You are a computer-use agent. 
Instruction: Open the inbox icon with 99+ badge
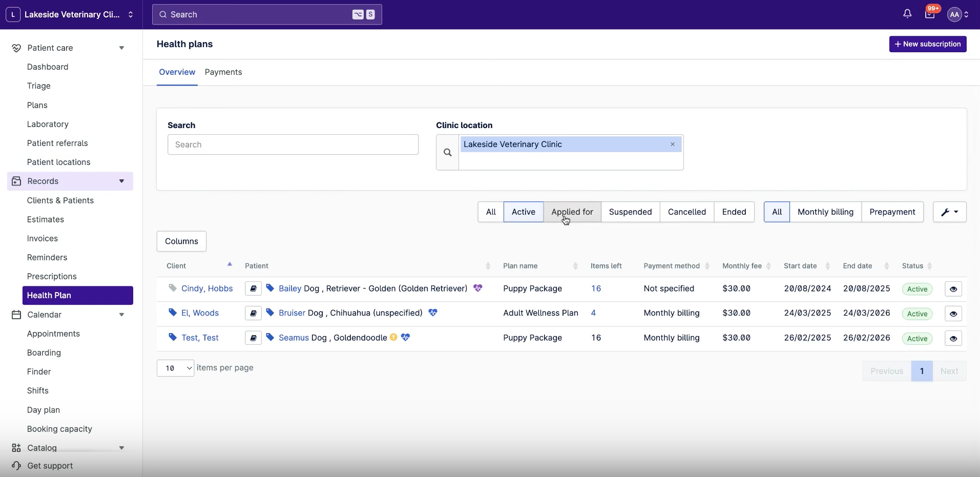pos(930,14)
